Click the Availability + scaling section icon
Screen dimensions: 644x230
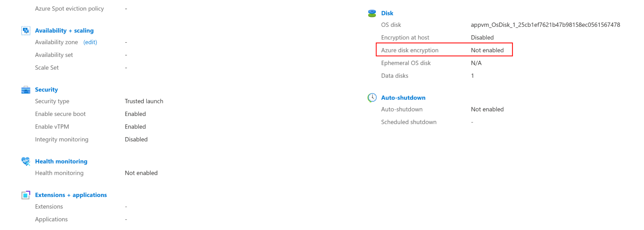pos(26,30)
